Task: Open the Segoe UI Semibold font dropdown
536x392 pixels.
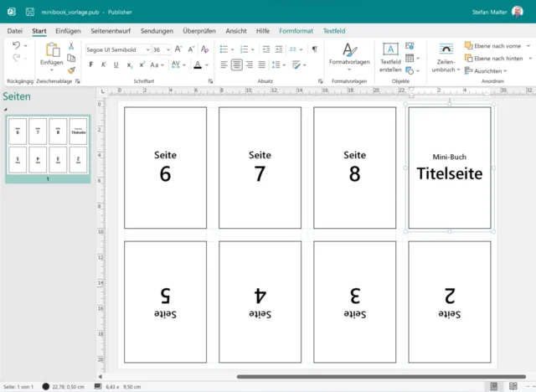Action: click(x=146, y=49)
